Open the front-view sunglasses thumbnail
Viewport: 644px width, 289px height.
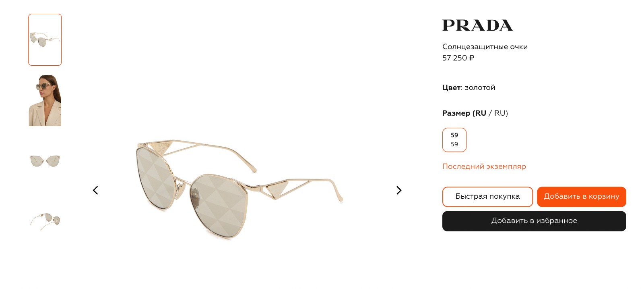45,161
